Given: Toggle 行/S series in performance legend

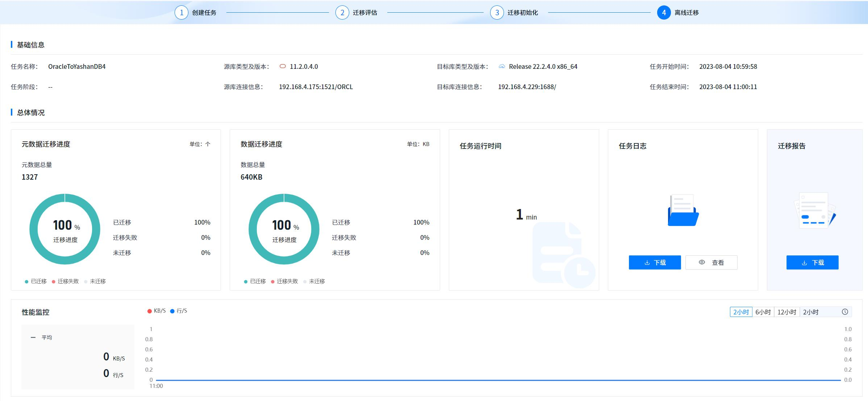Looking at the screenshot, I should click(179, 311).
